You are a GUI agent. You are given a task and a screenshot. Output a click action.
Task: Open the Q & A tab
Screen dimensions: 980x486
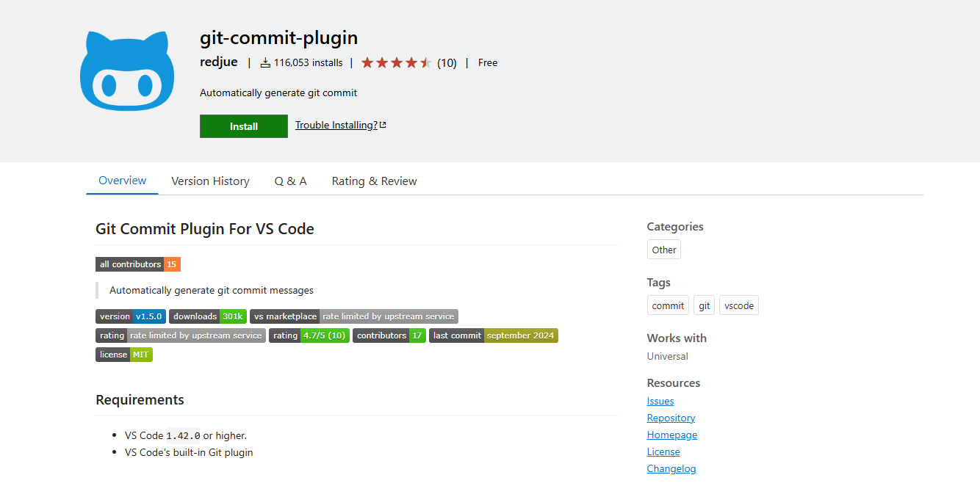pos(291,181)
